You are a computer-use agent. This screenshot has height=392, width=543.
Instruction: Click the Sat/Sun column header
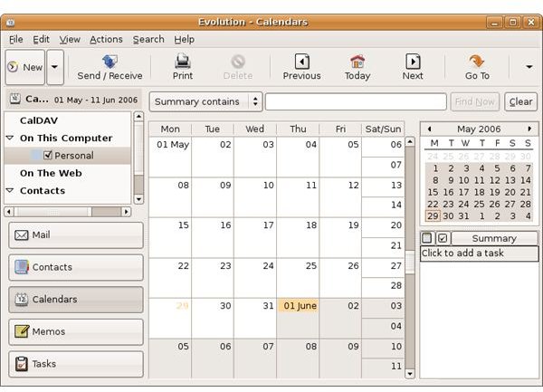383,129
